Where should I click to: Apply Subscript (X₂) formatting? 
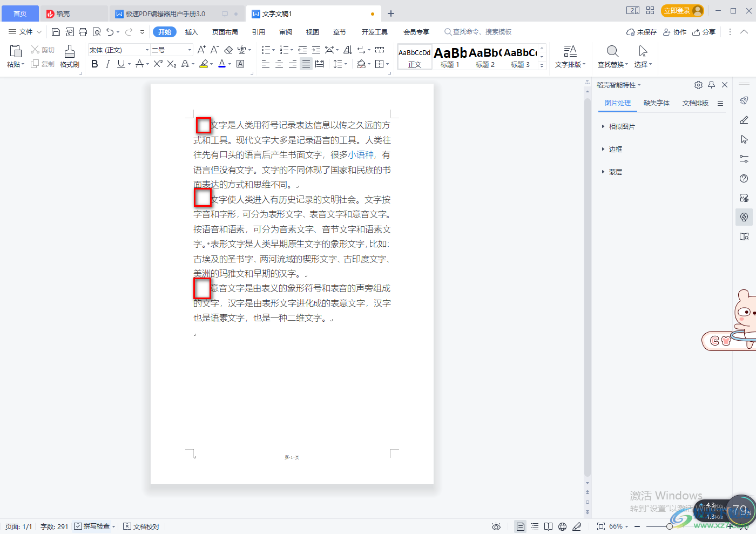[172, 64]
